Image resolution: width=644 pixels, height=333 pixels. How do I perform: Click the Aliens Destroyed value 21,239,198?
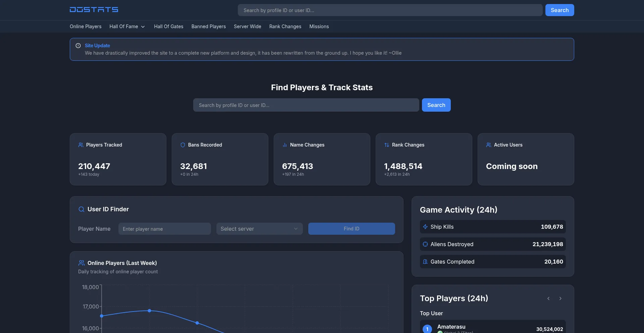(x=548, y=244)
